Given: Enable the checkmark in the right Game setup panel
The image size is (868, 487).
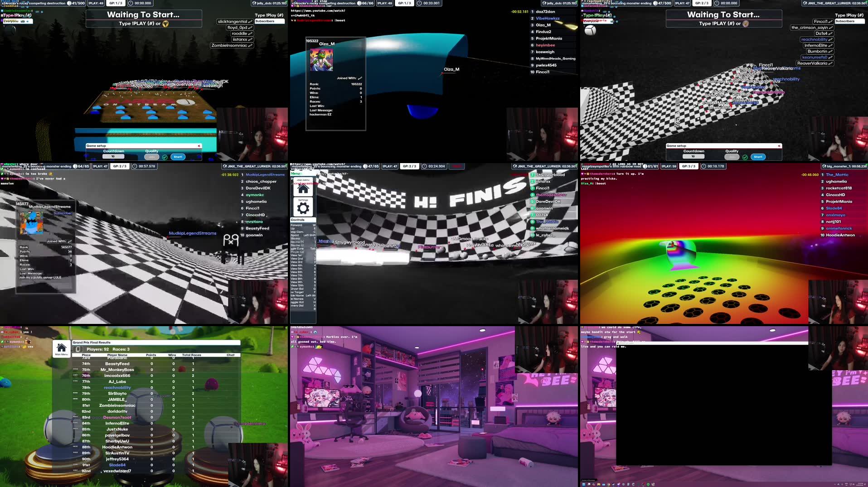Looking at the screenshot, I should coord(745,156).
